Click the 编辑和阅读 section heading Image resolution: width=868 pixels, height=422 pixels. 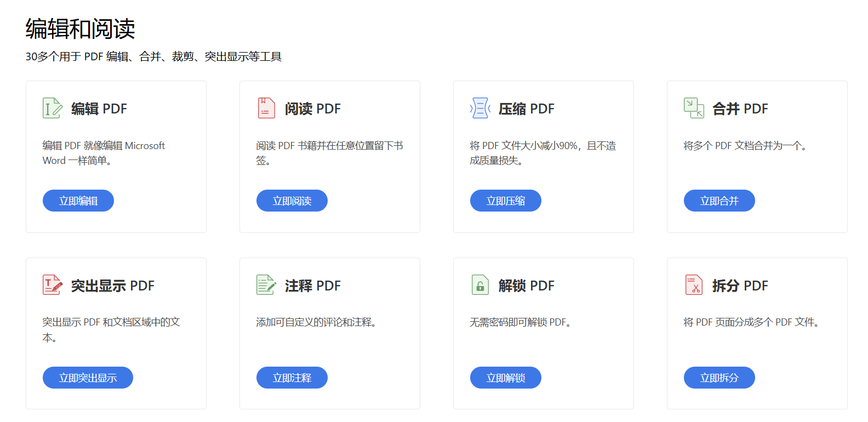click(80, 29)
